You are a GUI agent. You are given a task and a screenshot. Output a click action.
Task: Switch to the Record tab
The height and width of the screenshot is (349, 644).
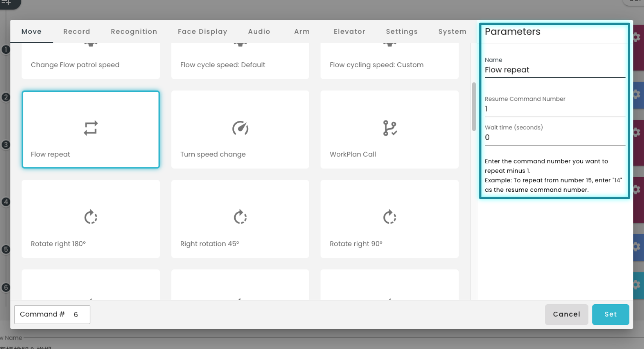[76, 32]
